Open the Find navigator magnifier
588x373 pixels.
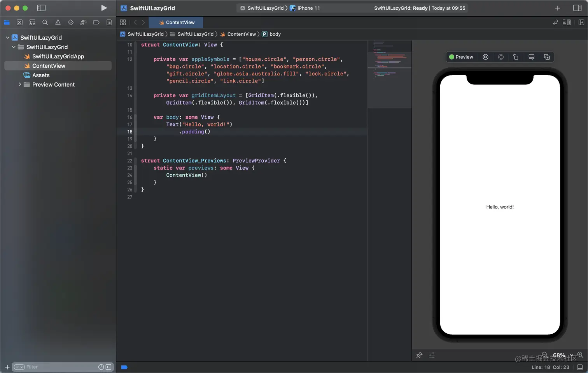tap(45, 23)
